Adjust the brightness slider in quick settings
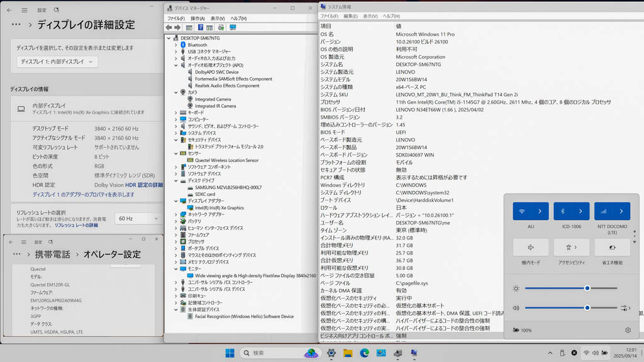 click(x=571, y=288)
